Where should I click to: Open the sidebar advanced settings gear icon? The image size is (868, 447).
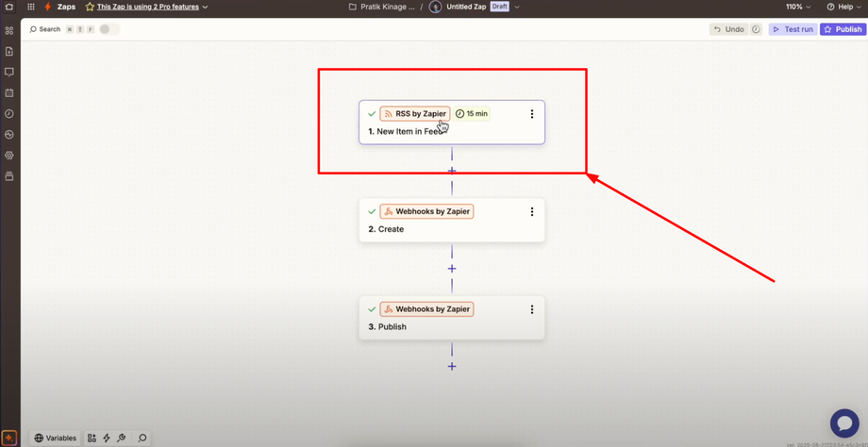coord(8,156)
